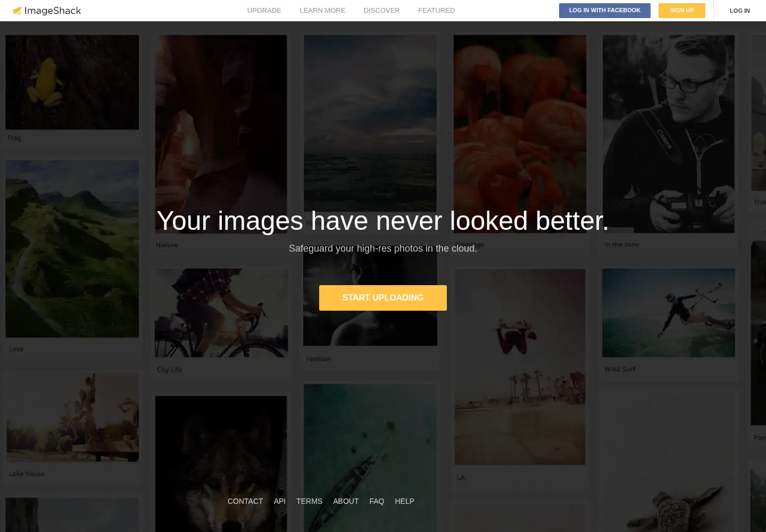Screen dimensions: 766x532
Task: Start uploading images
Action: click(383, 298)
